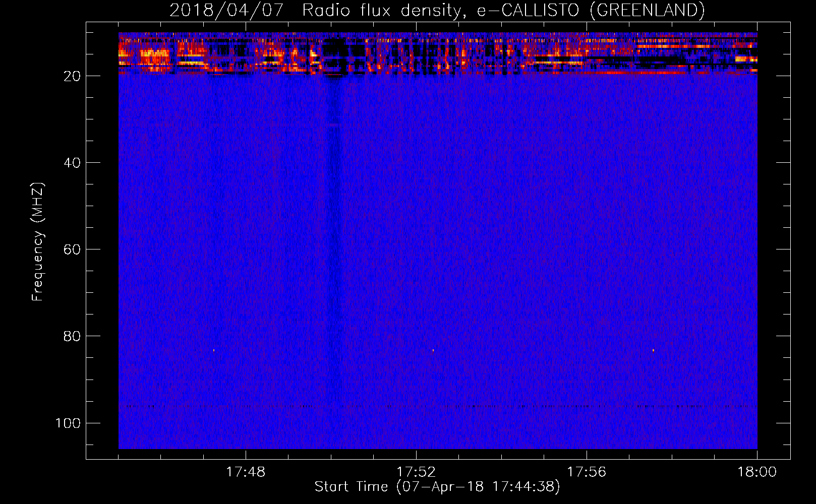The height and width of the screenshot is (504, 816).
Task: Click the plot title '2018/04/07 Radio flux density, e-CALLISTO (GREENLAND)'
Action: click(x=437, y=11)
